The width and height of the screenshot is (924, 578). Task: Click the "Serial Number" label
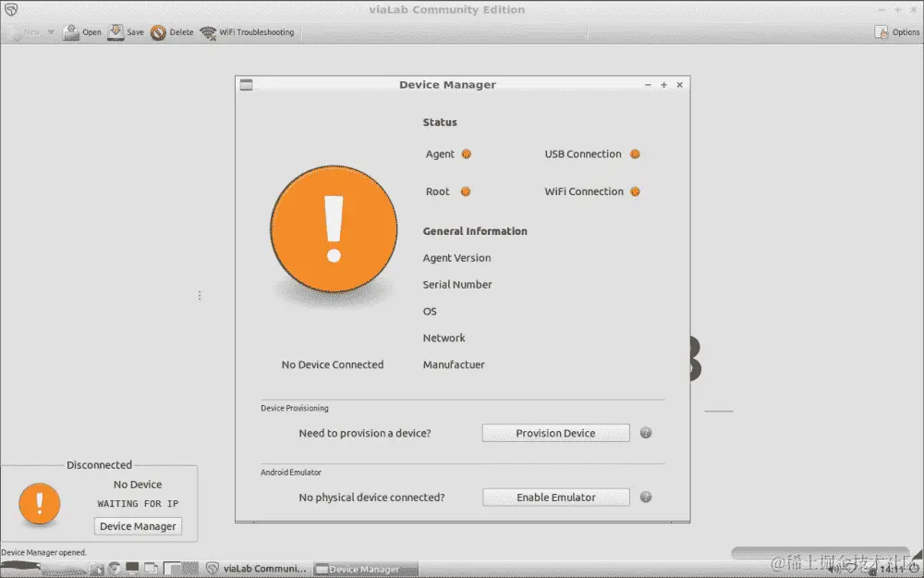coord(457,284)
